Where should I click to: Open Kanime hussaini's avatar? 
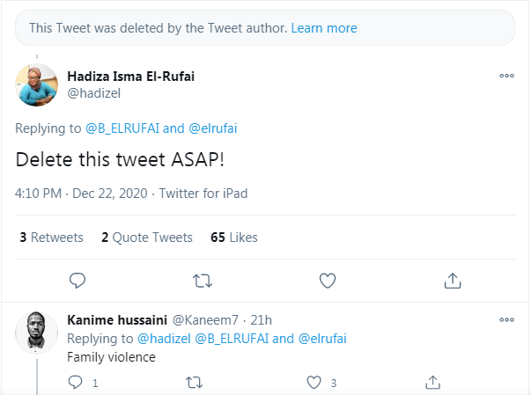click(x=37, y=331)
